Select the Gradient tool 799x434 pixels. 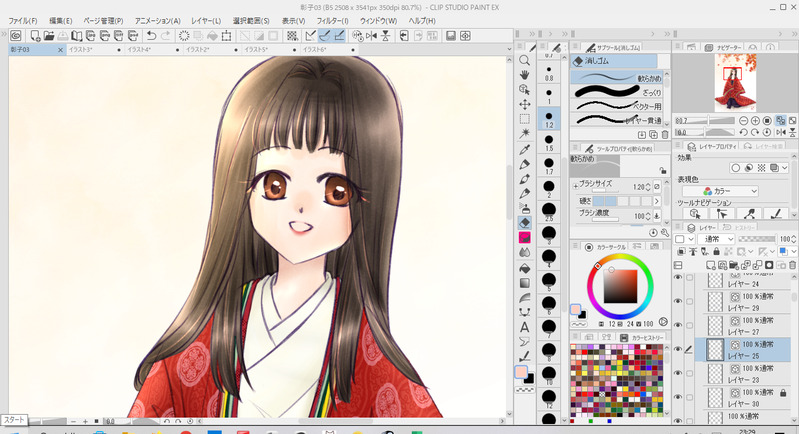(x=524, y=283)
